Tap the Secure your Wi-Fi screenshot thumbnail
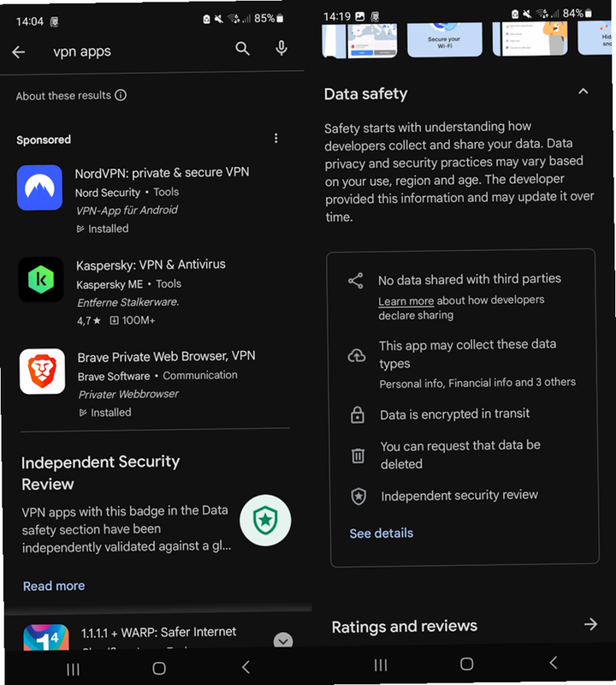616x685 pixels. [444, 39]
